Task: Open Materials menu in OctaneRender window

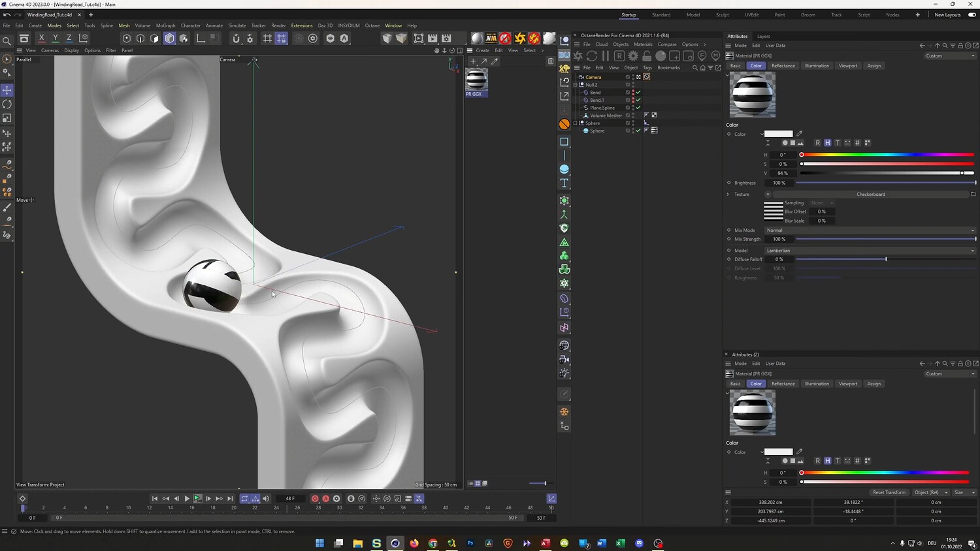Action: (643, 44)
